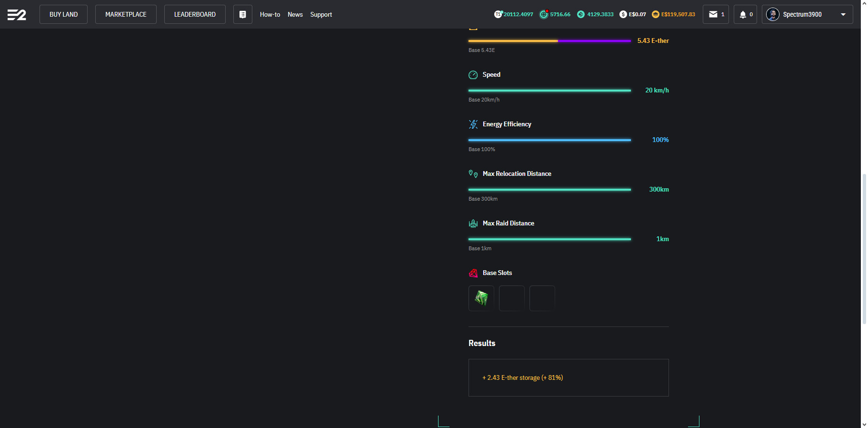Click the Earth 2 logo

(x=17, y=15)
